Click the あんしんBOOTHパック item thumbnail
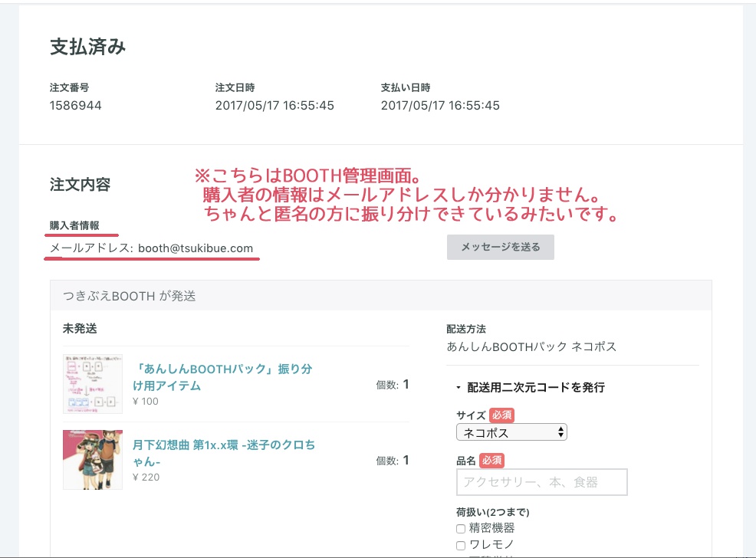 tap(92, 383)
